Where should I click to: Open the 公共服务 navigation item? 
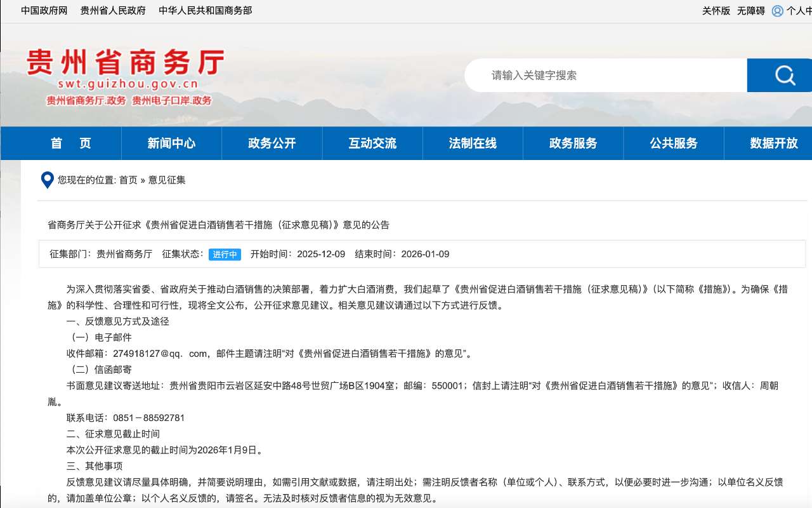coord(673,144)
